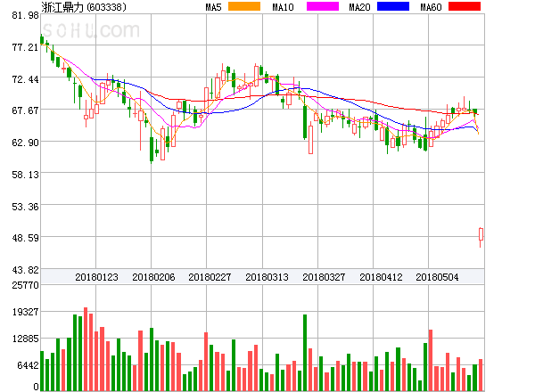The height and width of the screenshot is (392, 535).
Task: Click the 67.67 price axis label
Action: [25, 110]
